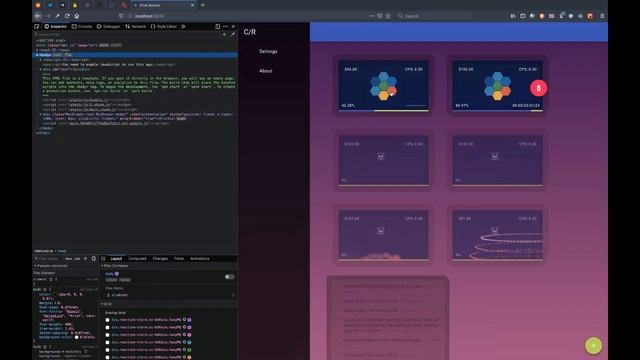Viewport: 640px width, 360px height.
Task: Add a new node with plus icon
Action: click(224, 35)
